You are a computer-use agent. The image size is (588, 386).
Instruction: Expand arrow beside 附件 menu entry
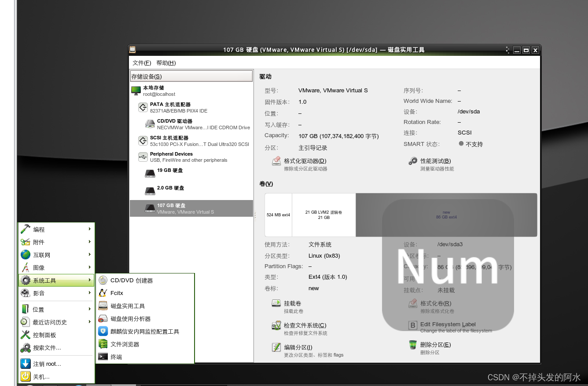coord(89,242)
